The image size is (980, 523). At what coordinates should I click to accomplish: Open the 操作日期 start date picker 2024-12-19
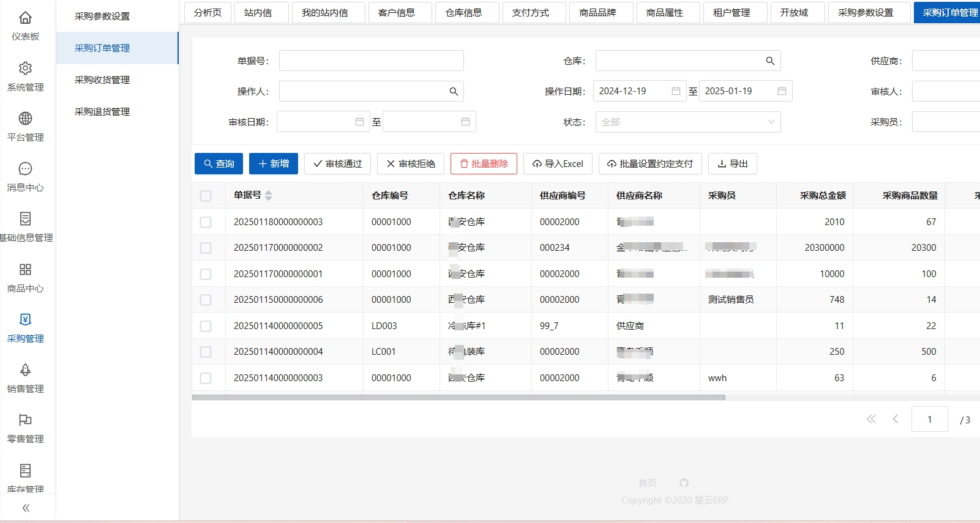coord(638,91)
